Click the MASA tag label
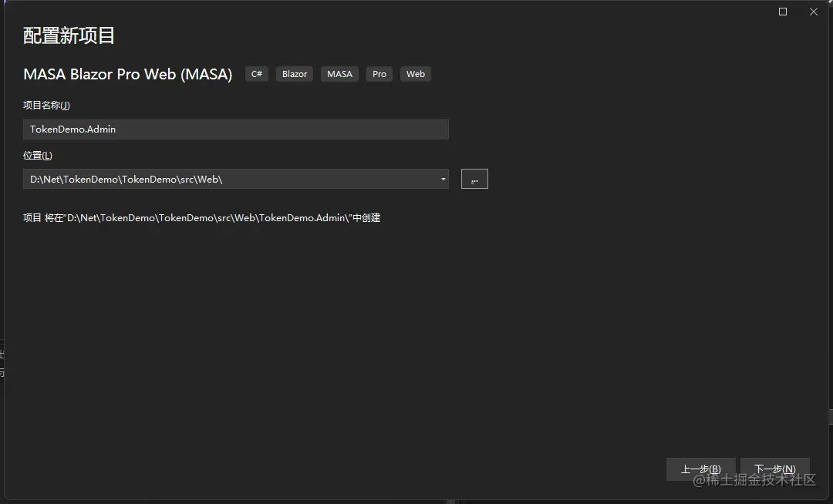Image resolution: width=833 pixels, height=504 pixels. tap(339, 74)
